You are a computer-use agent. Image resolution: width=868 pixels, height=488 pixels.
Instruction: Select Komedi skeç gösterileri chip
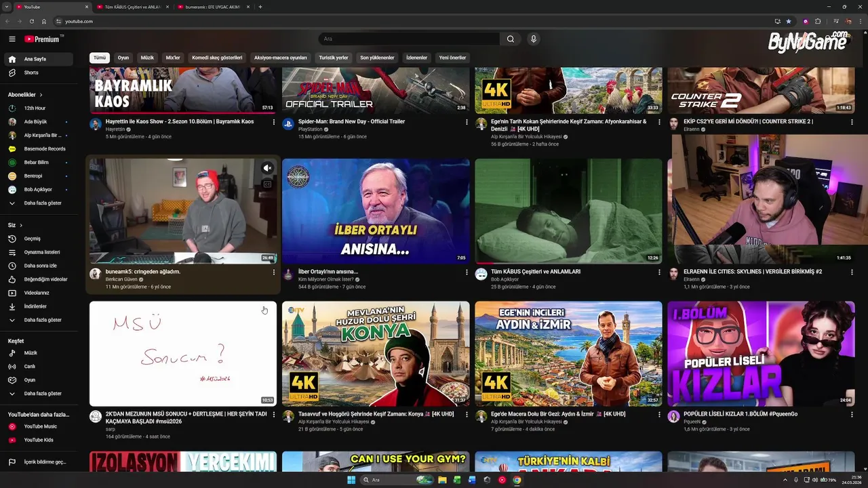click(x=217, y=58)
